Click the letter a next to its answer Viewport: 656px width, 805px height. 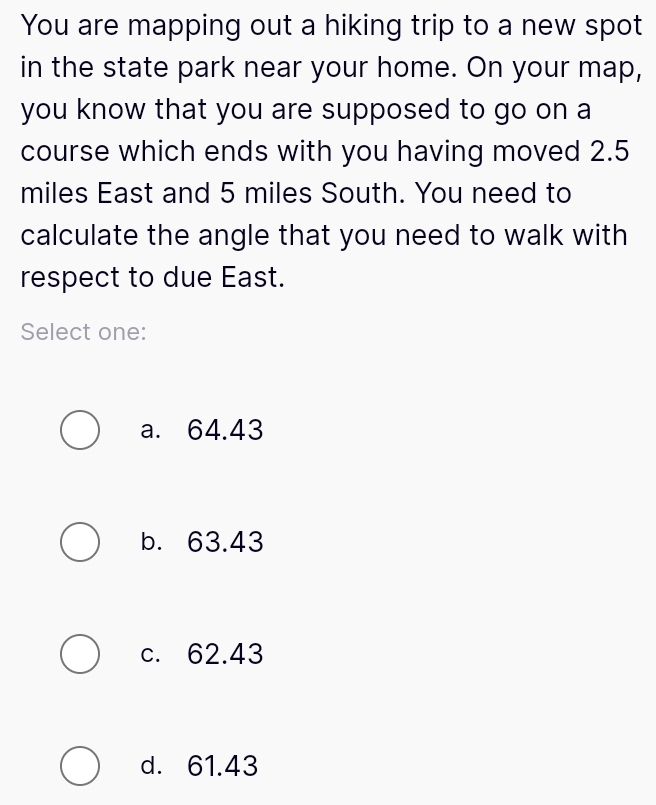click(x=150, y=430)
